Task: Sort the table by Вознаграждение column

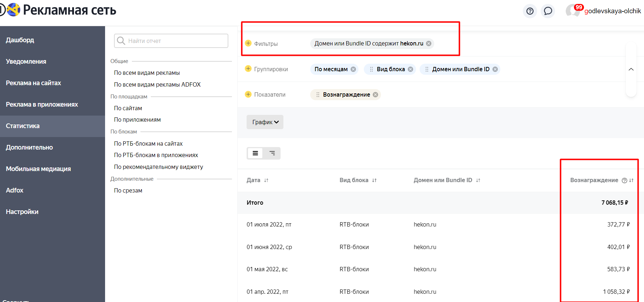Action: click(631, 180)
